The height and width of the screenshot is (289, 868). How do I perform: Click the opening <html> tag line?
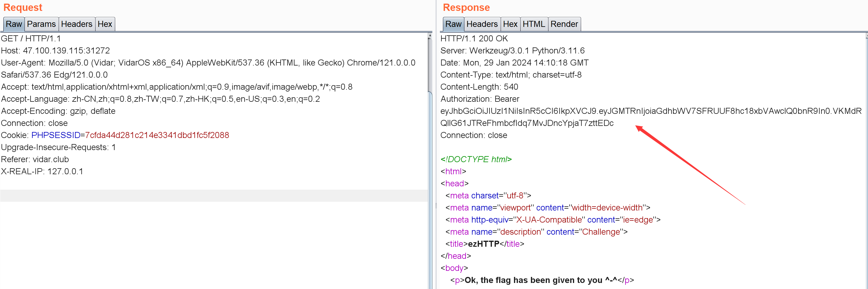(x=453, y=172)
